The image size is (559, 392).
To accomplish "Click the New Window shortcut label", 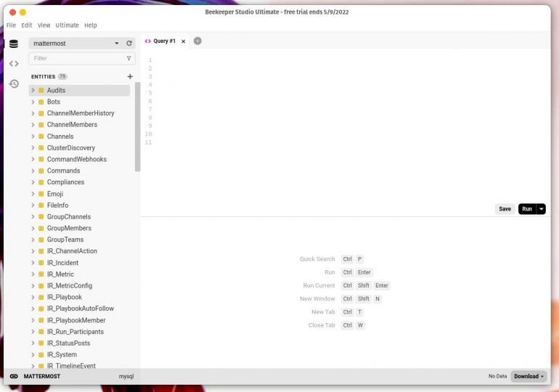I will (x=317, y=298).
